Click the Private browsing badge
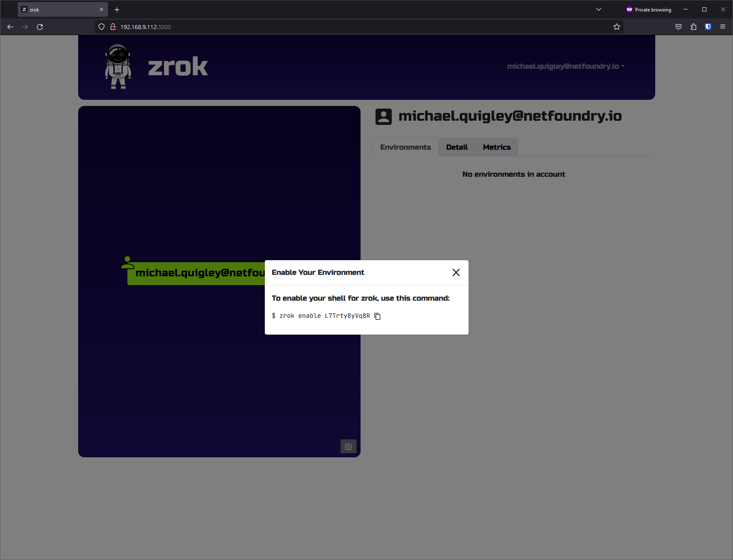The image size is (733, 560). [649, 9]
